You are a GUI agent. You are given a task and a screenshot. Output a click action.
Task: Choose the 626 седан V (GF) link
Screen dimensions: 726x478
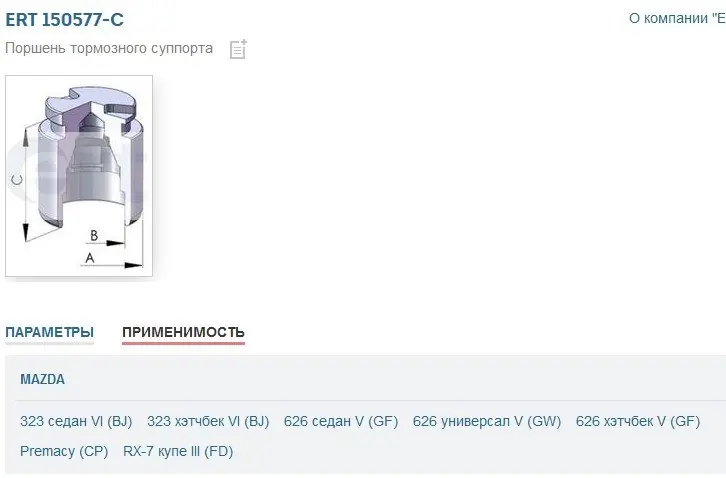341,421
